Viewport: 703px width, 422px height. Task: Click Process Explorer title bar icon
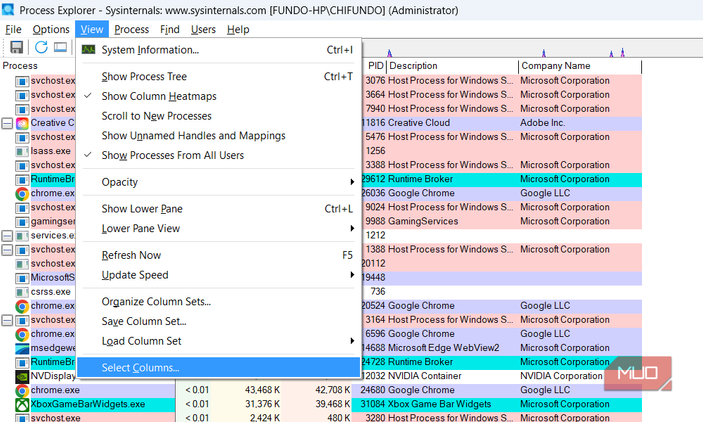pyautogui.click(x=8, y=9)
